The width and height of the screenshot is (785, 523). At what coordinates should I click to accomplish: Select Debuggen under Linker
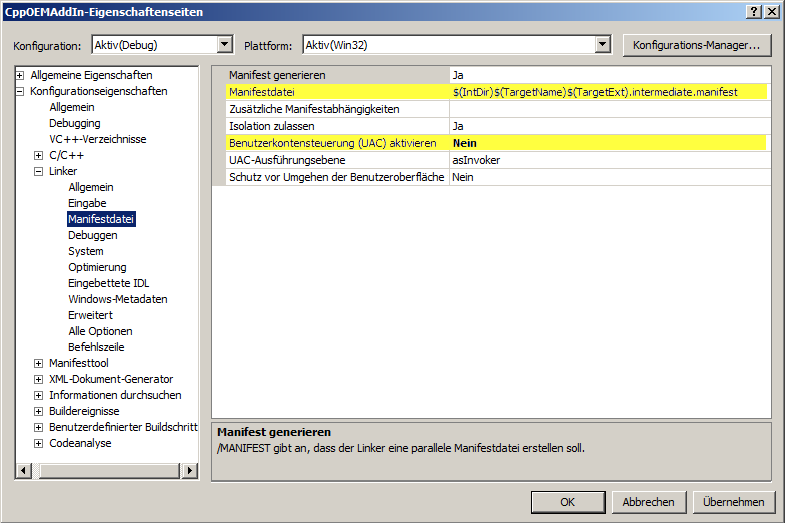[x=93, y=235]
